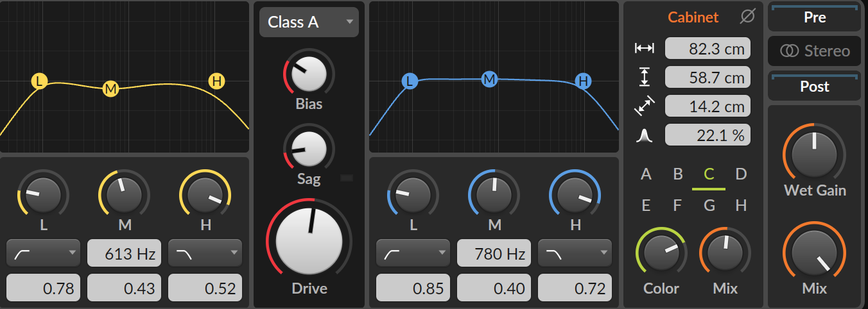Viewport: 868px width, 309px height.
Task: Click the large Drive knob
Action: pos(309,240)
